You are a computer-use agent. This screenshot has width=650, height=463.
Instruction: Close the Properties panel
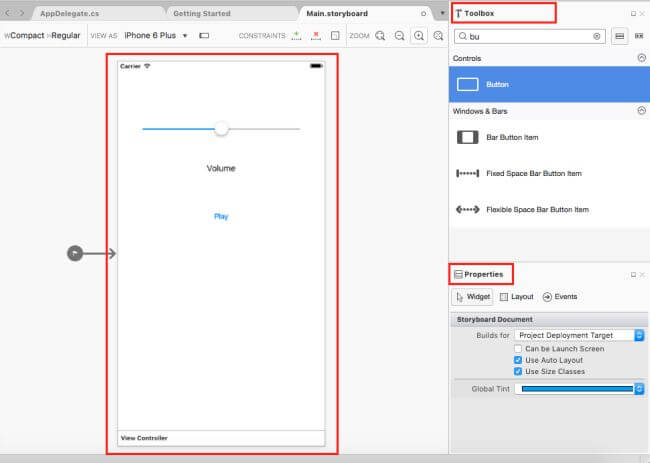click(642, 275)
